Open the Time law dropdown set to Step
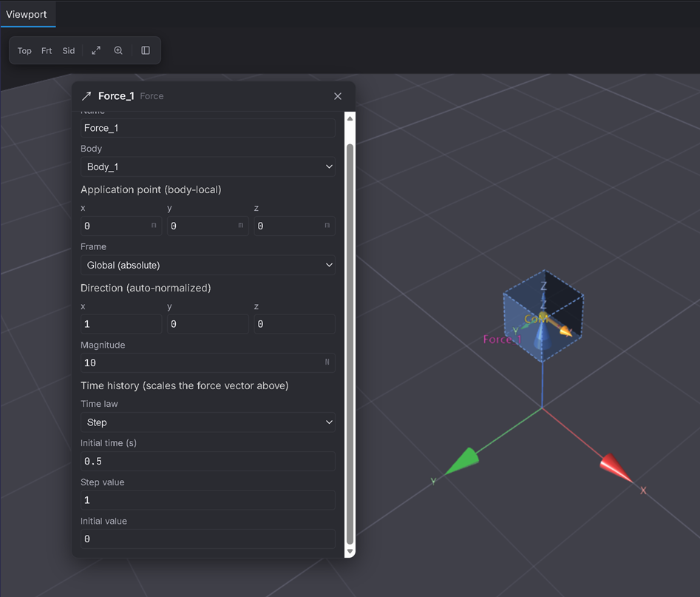 [x=208, y=422]
